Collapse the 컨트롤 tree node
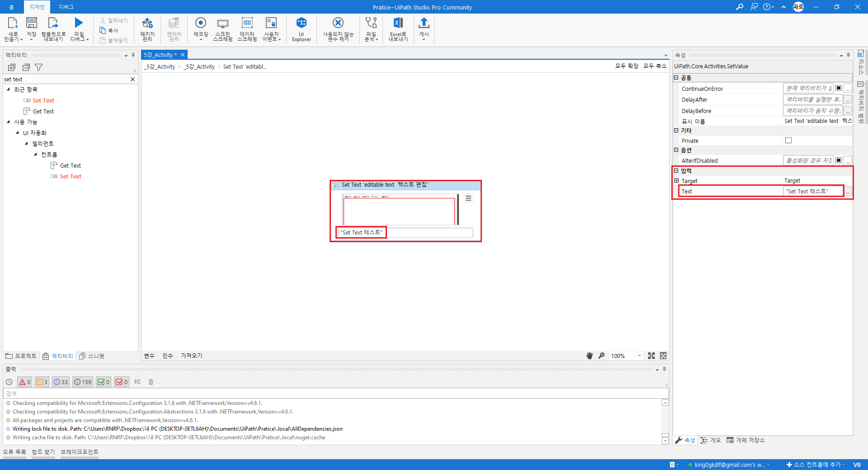 [x=35, y=155]
